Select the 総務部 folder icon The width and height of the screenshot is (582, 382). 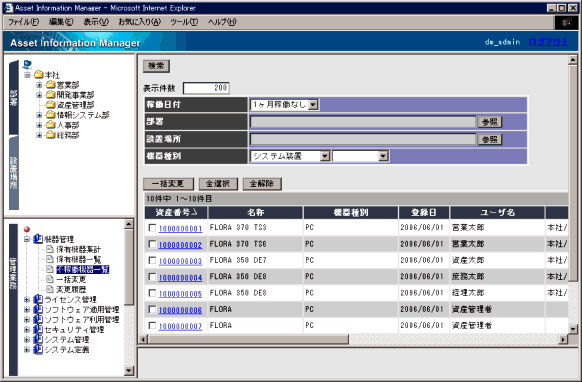(x=50, y=135)
